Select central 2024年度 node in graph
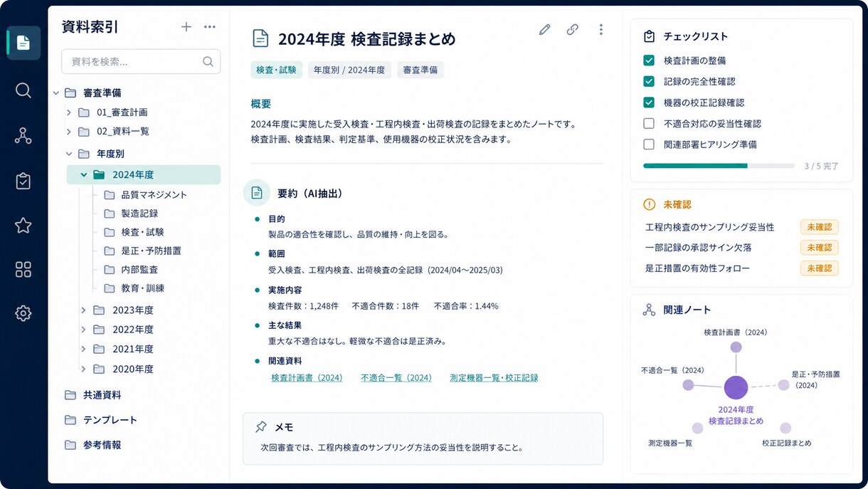Screen dimensions: 868x489 pos(736,388)
